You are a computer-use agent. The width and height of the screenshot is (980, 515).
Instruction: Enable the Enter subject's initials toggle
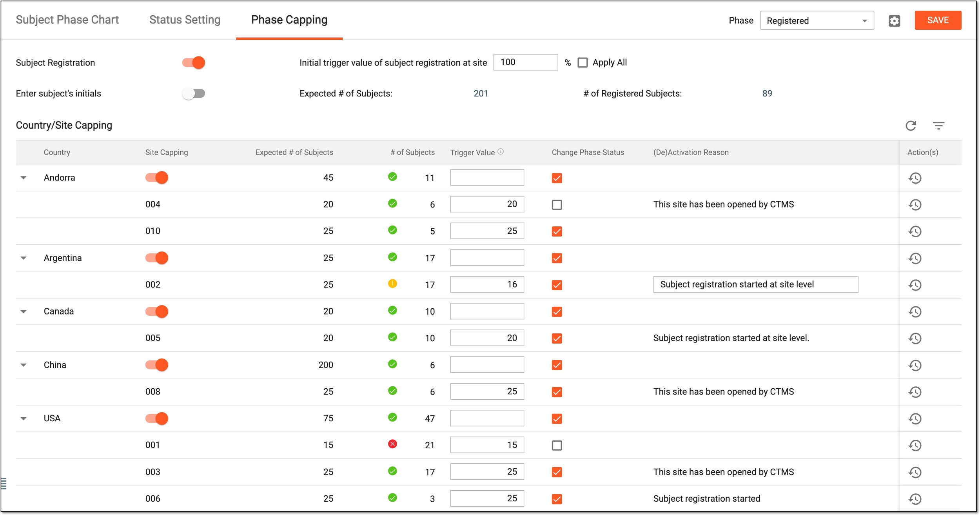pyautogui.click(x=194, y=93)
